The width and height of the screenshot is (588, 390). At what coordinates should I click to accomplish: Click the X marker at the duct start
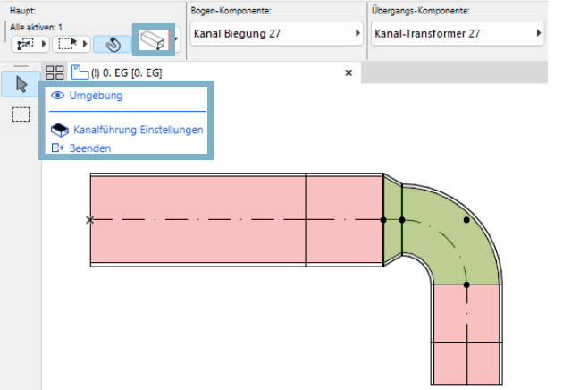(x=89, y=220)
